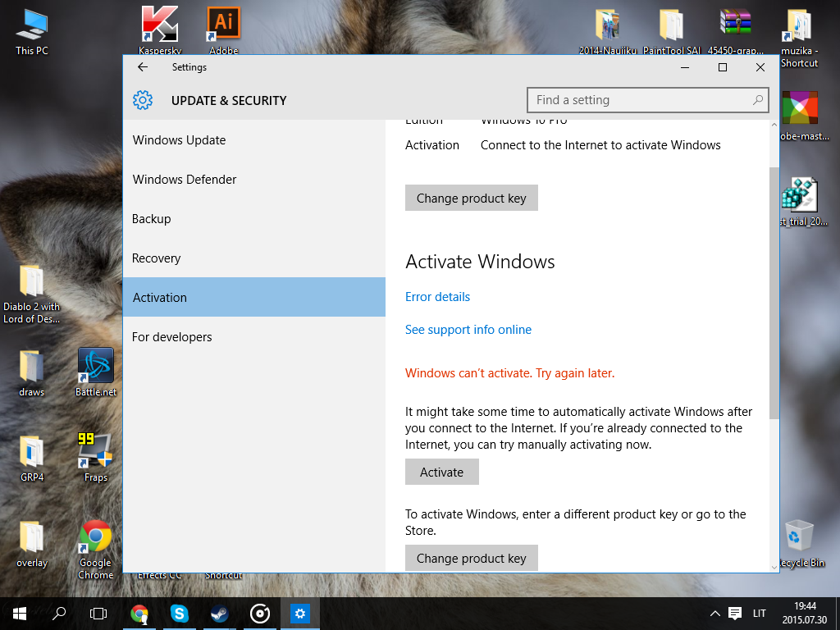840x630 pixels.
Task: Select the Adobe Illustrator desktop shortcut
Action: (223, 30)
